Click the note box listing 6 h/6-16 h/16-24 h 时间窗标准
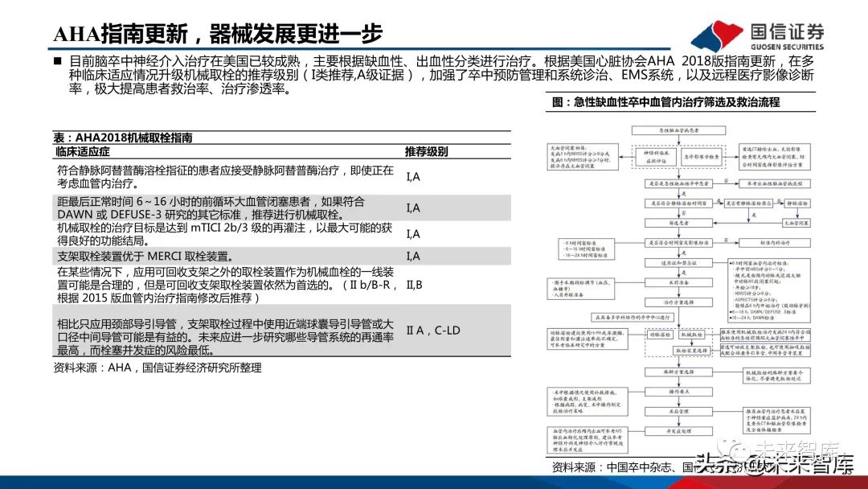 pyautogui.click(x=588, y=249)
